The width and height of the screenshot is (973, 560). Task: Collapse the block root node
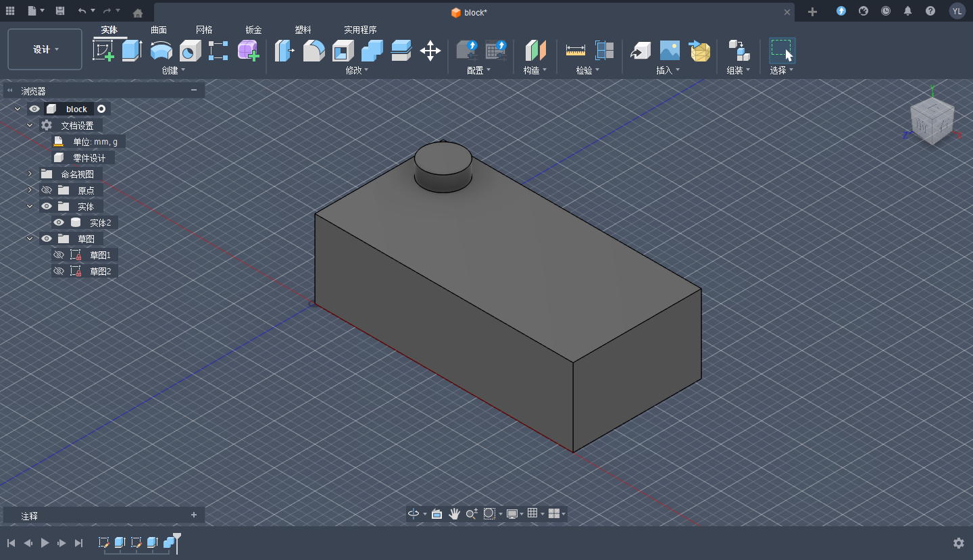pos(18,109)
